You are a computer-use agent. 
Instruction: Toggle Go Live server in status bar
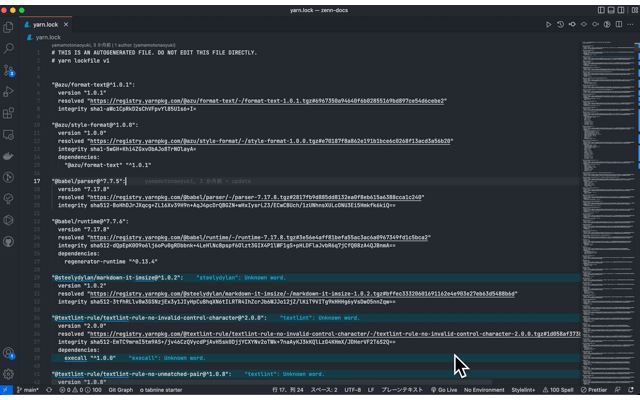[x=444, y=390]
